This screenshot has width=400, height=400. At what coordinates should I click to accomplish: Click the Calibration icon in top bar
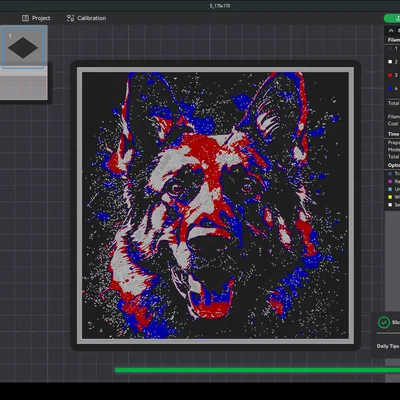70,18
